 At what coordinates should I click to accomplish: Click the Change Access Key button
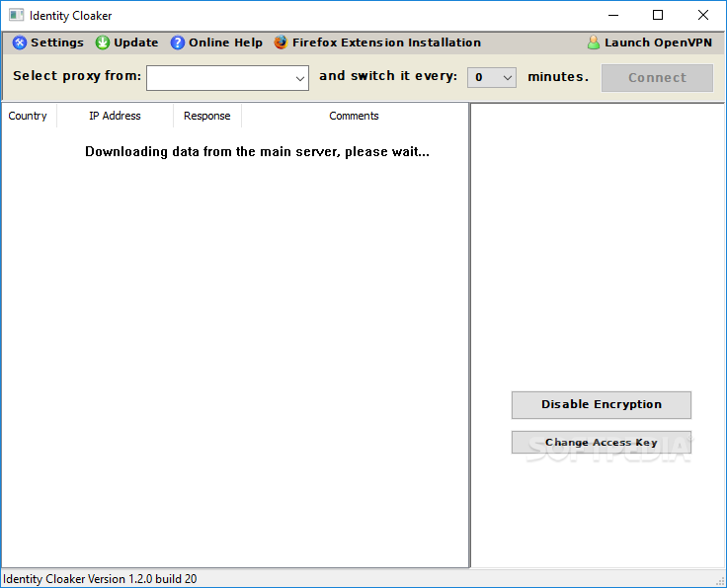[602, 443]
